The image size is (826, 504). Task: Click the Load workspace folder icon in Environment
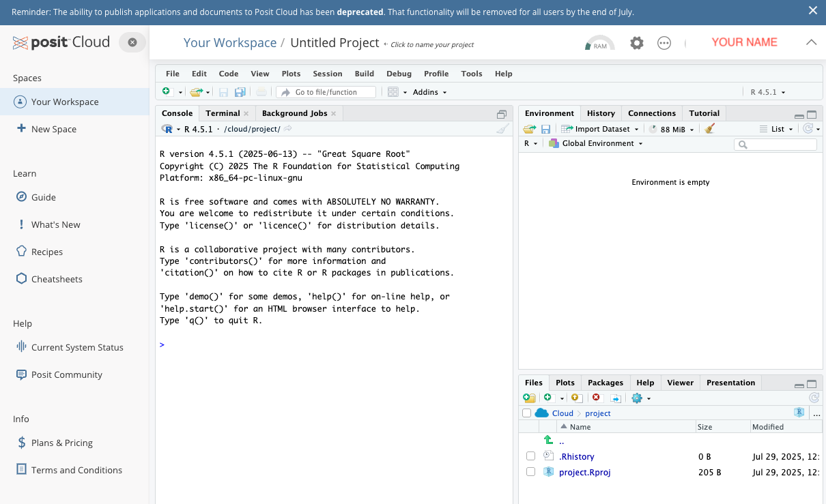pos(530,129)
